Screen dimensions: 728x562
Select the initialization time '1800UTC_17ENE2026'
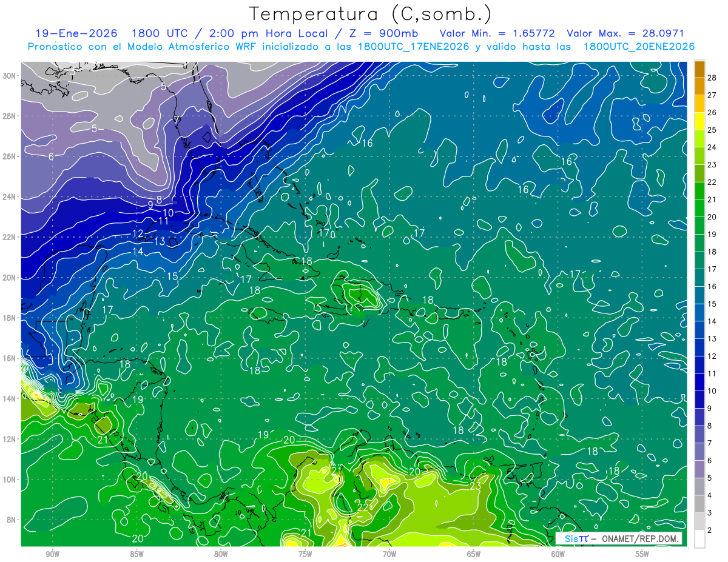pyautogui.click(x=413, y=47)
